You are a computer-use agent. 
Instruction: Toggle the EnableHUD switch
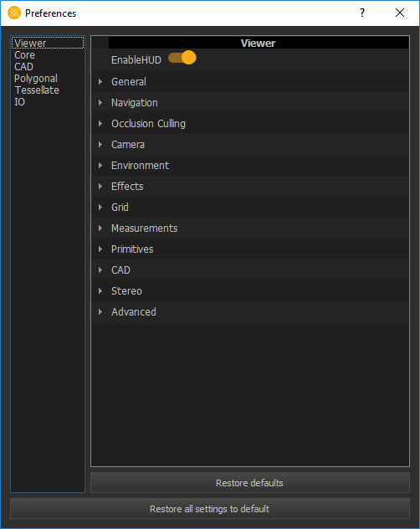pyautogui.click(x=182, y=58)
